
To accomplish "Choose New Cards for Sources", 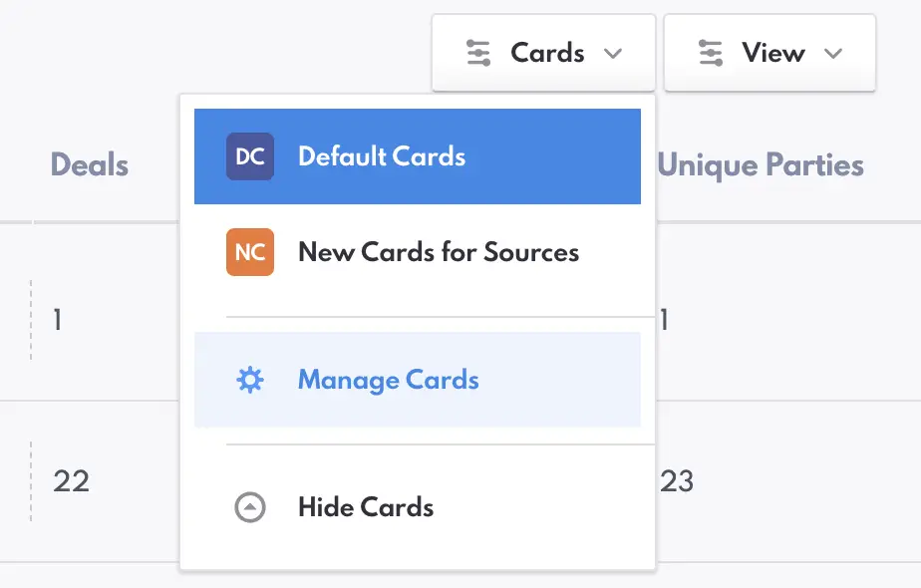I will point(437,252).
